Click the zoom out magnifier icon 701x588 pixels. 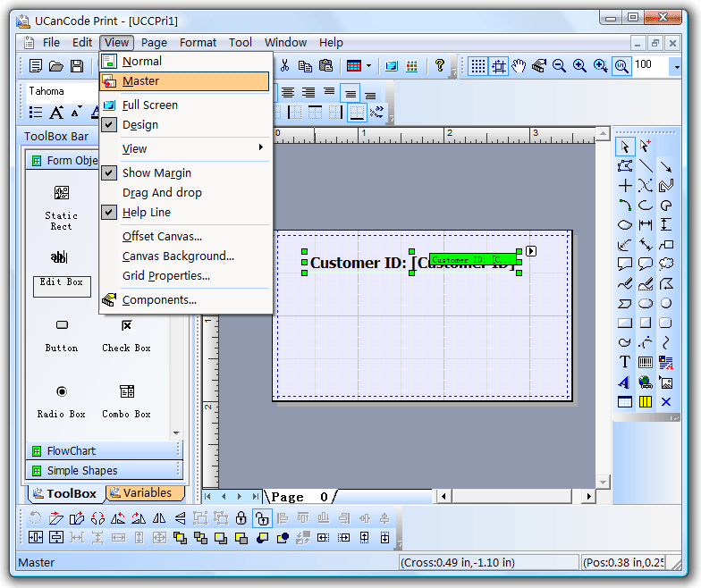[559, 66]
